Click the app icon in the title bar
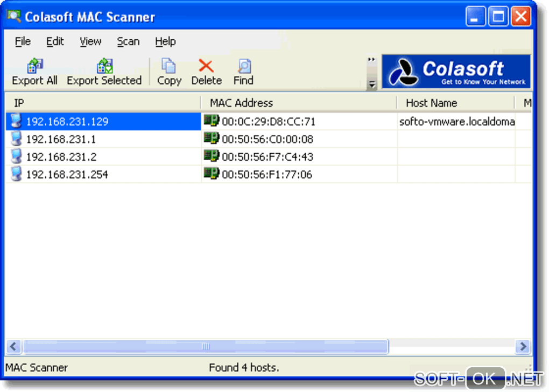Image resolution: width=549 pixels, height=392 pixels. click(x=14, y=16)
